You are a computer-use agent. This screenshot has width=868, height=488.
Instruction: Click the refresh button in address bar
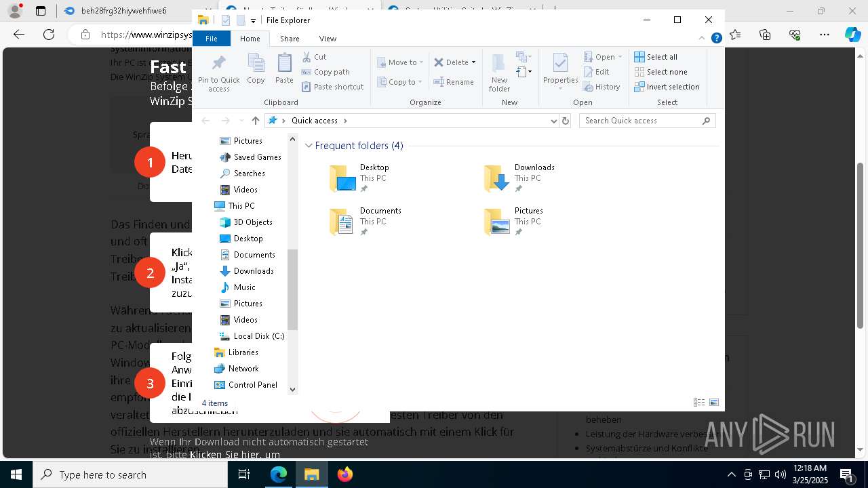(566, 121)
